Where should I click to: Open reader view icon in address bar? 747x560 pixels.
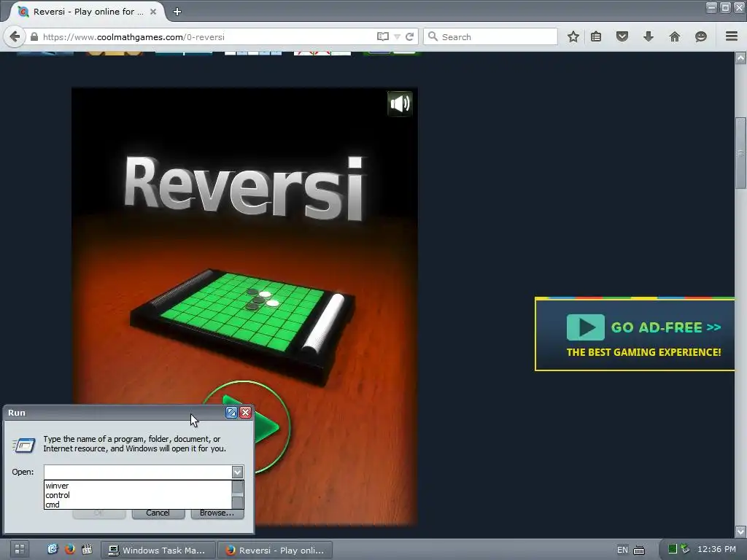[x=382, y=36]
